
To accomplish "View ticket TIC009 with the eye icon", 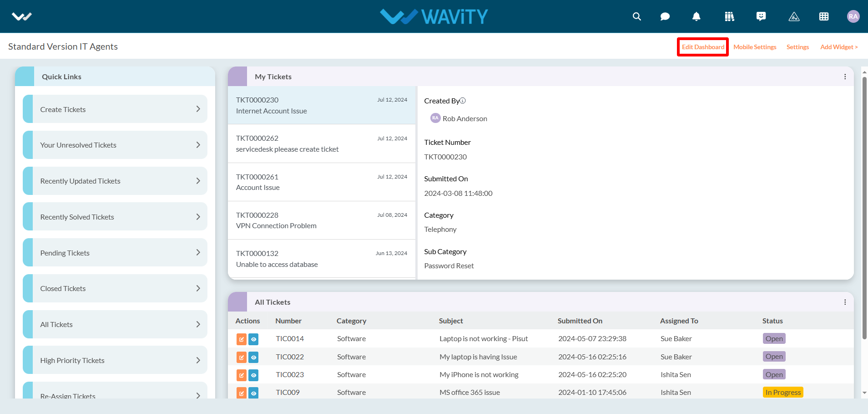I will (253, 393).
